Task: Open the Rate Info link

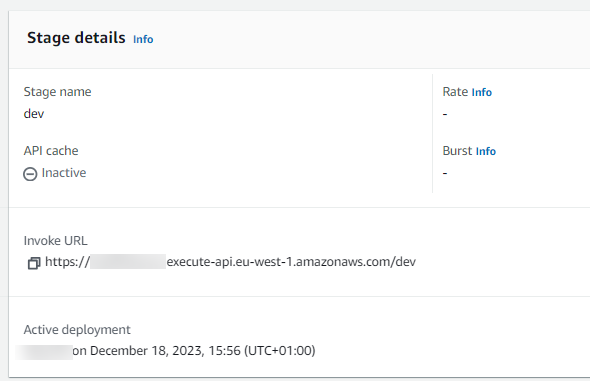Action: point(482,92)
